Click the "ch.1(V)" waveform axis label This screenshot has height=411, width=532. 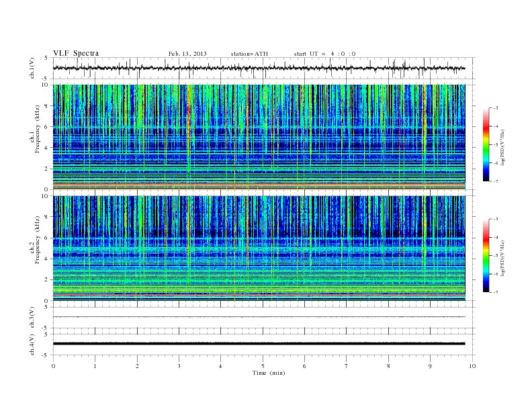[32, 68]
